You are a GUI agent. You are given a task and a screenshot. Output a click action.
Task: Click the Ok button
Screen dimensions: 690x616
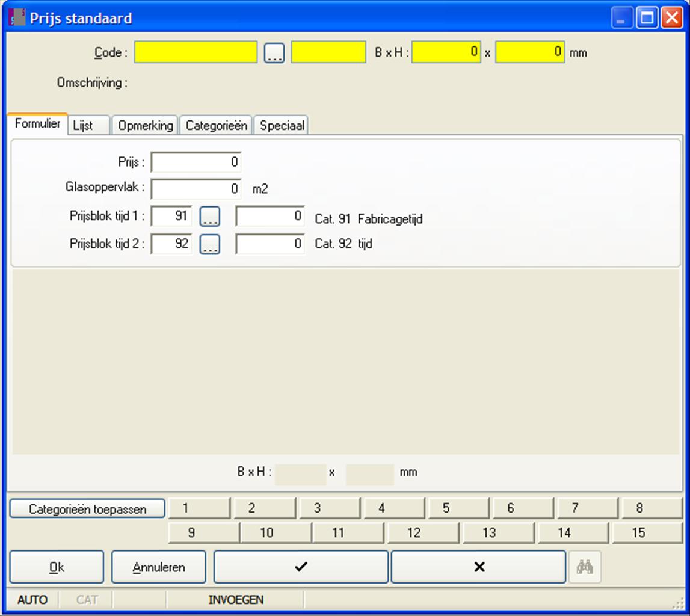click(x=57, y=567)
